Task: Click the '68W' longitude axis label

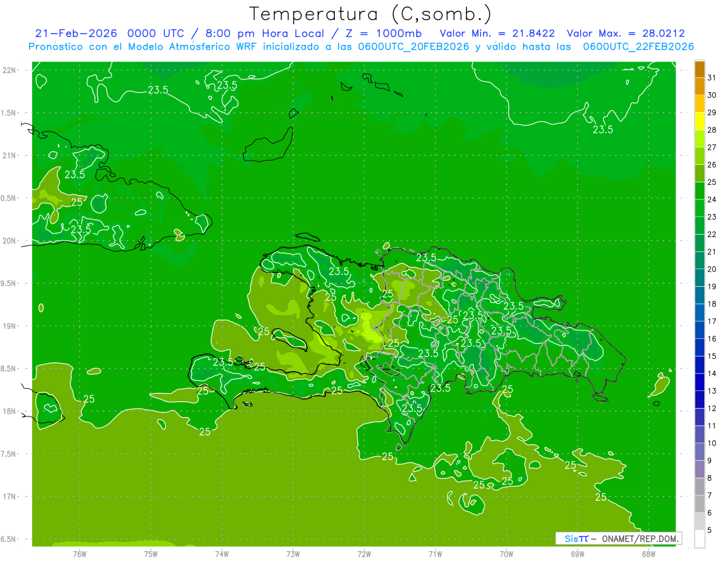Action: pos(648,554)
